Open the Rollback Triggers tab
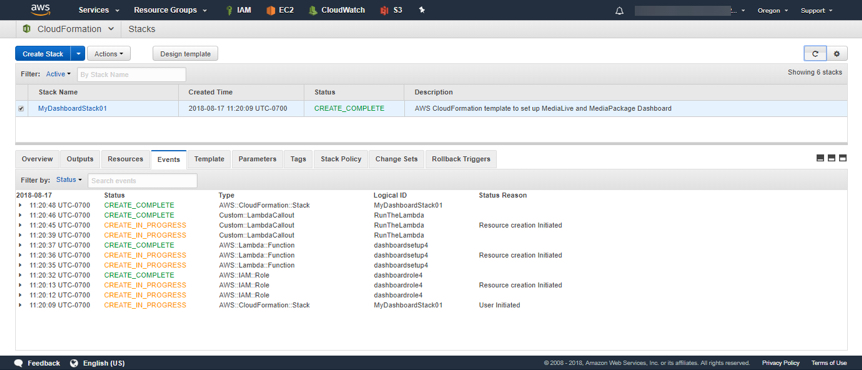Screen dimensions: 862x370 (x=461, y=159)
